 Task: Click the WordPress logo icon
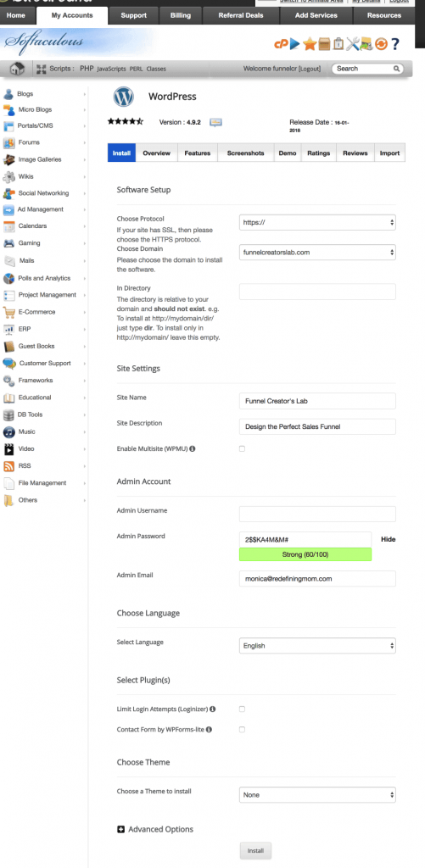(x=124, y=97)
